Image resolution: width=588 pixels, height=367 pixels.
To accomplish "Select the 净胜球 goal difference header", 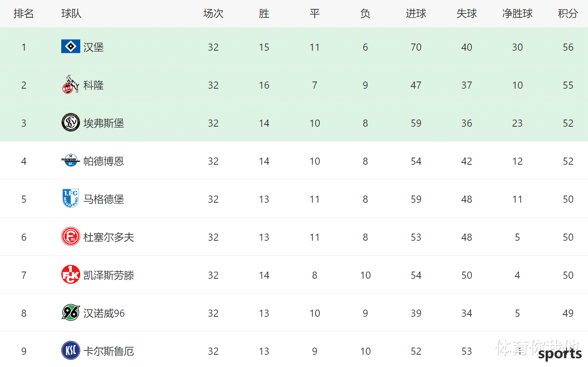I will pos(517,14).
